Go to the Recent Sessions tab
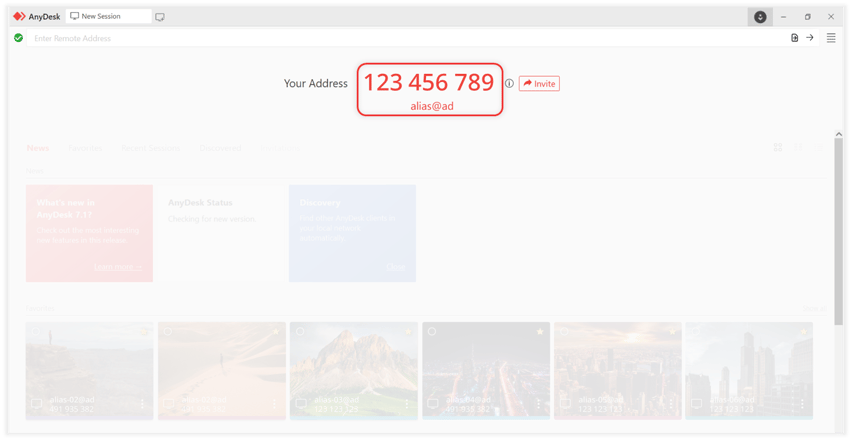The width and height of the screenshot is (852, 440). [x=151, y=148]
